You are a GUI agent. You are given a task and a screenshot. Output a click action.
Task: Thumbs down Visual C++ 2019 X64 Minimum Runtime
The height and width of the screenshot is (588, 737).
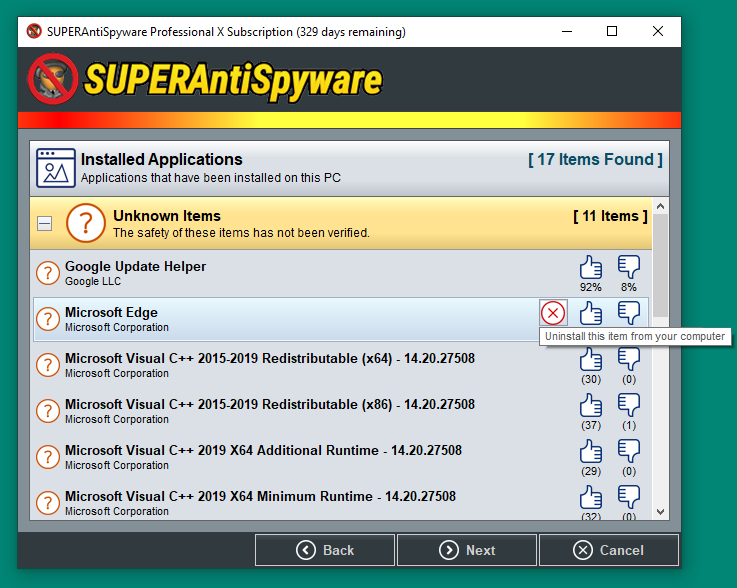[629, 497]
